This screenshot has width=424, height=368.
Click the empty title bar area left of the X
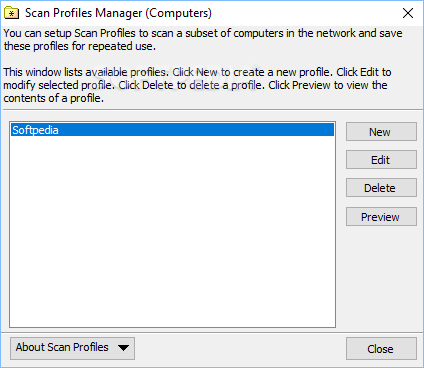point(305,13)
